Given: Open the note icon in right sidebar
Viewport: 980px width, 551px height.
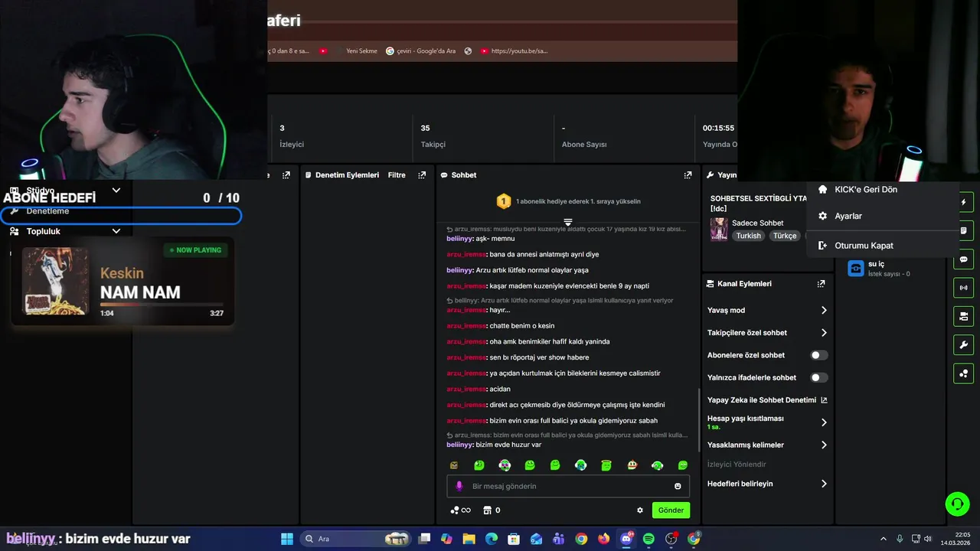Looking at the screenshot, I should [x=963, y=230].
